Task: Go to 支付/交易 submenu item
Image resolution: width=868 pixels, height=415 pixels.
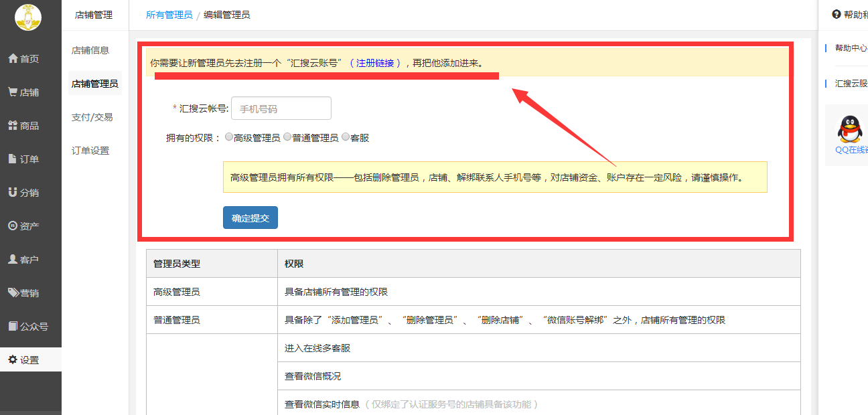Action: tap(92, 117)
